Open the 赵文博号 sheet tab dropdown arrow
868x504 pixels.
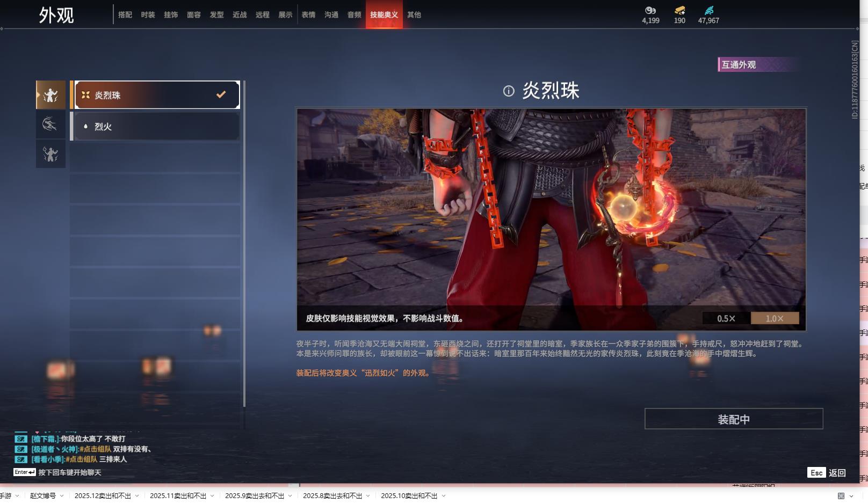click(x=62, y=496)
